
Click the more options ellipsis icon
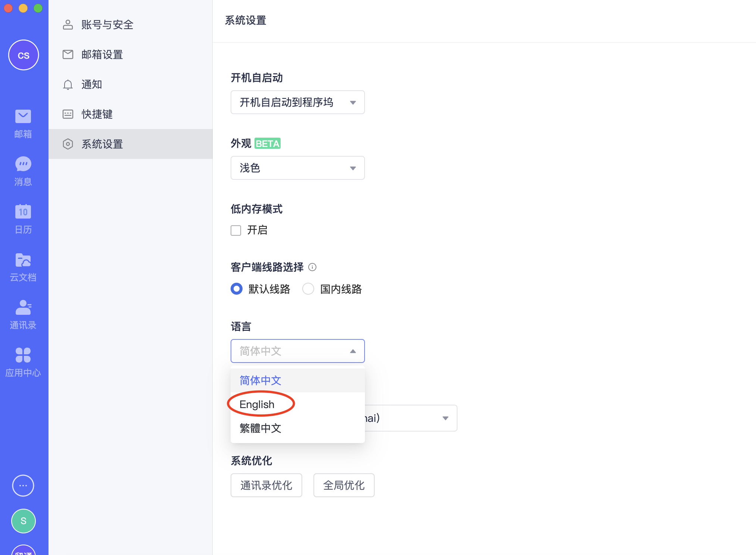pos(23,486)
